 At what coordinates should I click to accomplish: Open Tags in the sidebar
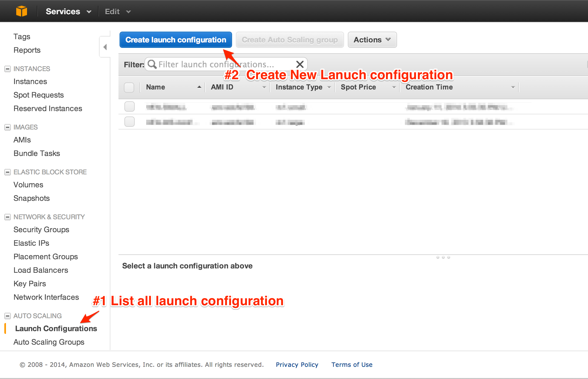click(22, 36)
